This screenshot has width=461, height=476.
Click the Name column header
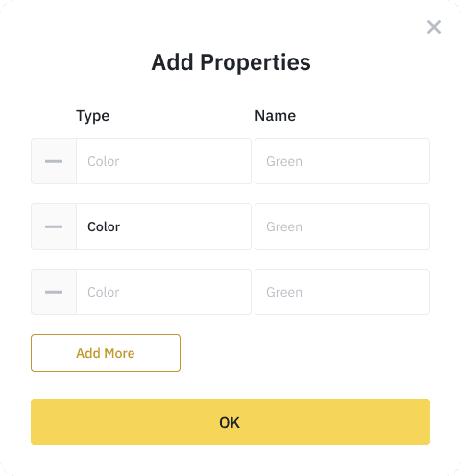tap(276, 115)
